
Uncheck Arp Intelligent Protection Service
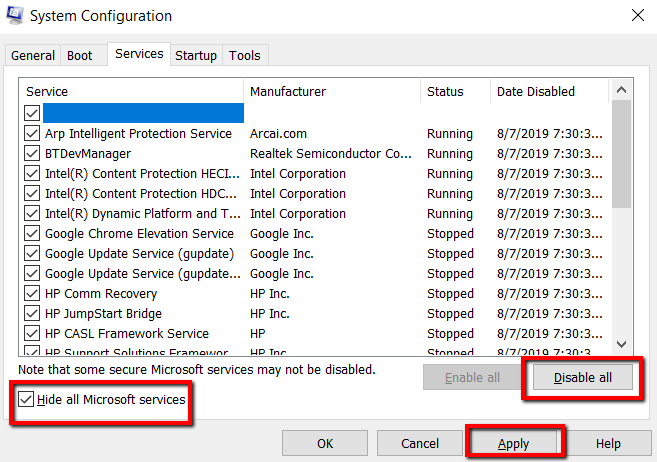click(x=32, y=134)
